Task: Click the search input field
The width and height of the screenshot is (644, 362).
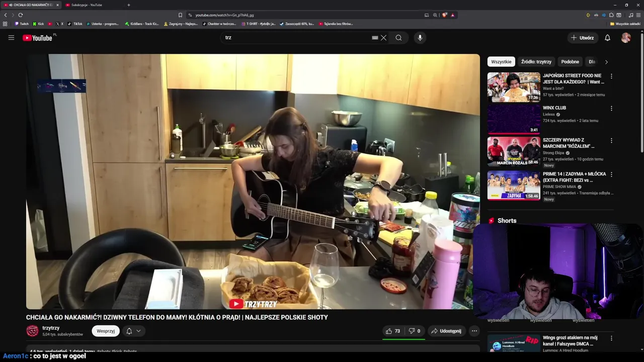Action: (x=297, y=38)
